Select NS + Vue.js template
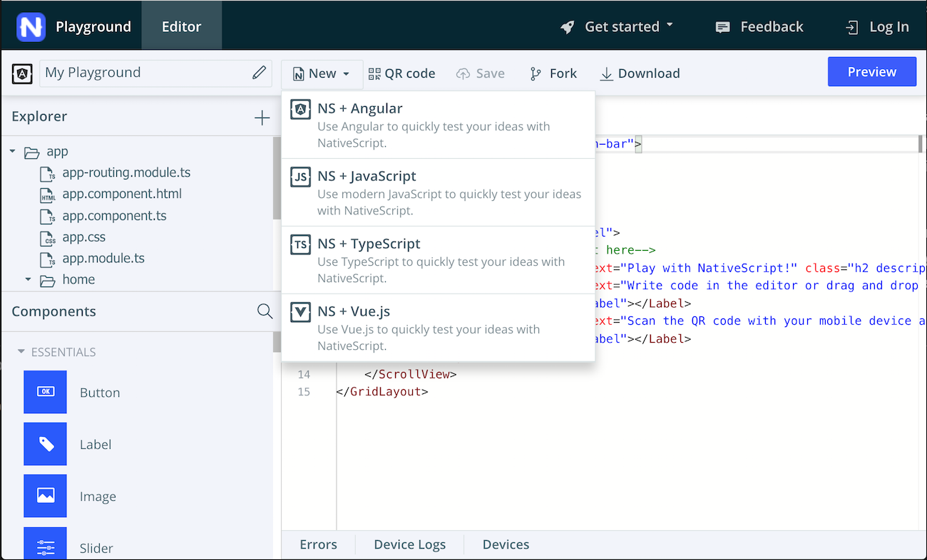Screen dimensions: 927x560 (x=439, y=328)
